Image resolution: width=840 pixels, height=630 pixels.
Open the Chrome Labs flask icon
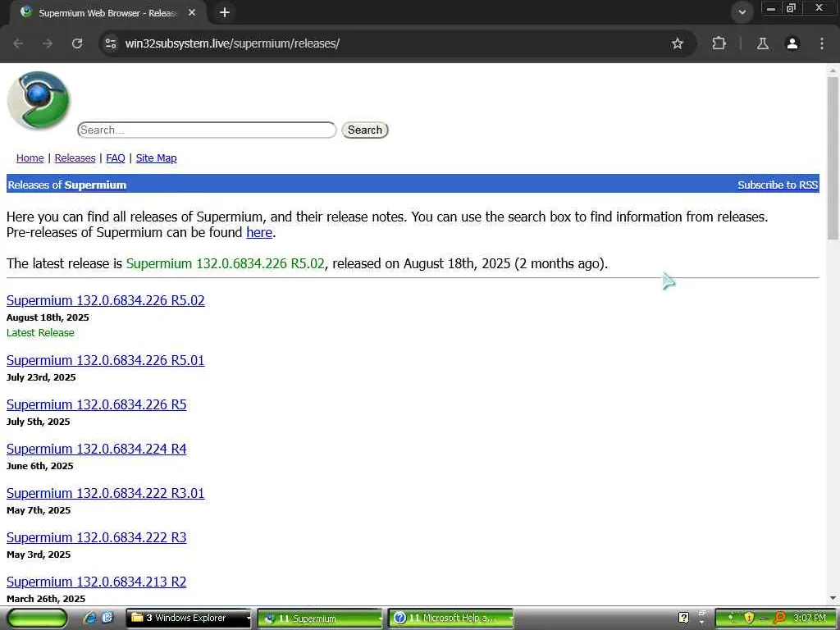click(763, 43)
